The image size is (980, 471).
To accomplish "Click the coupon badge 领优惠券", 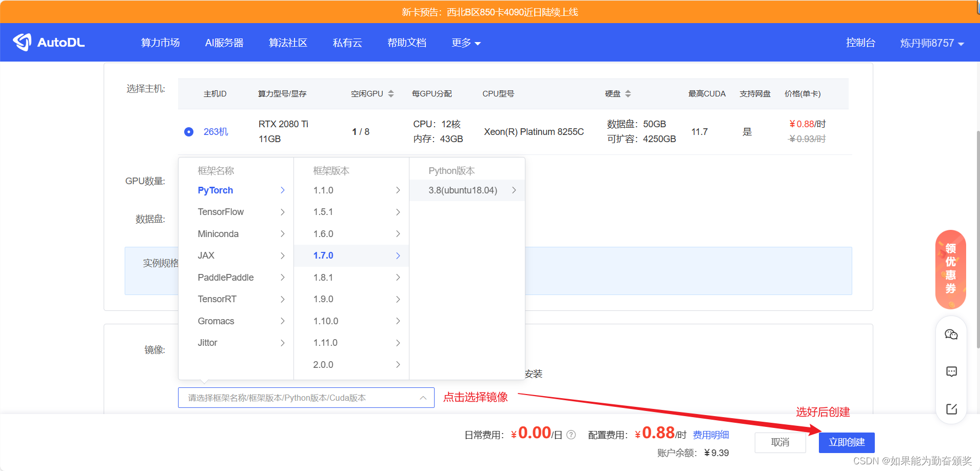I will pos(951,269).
